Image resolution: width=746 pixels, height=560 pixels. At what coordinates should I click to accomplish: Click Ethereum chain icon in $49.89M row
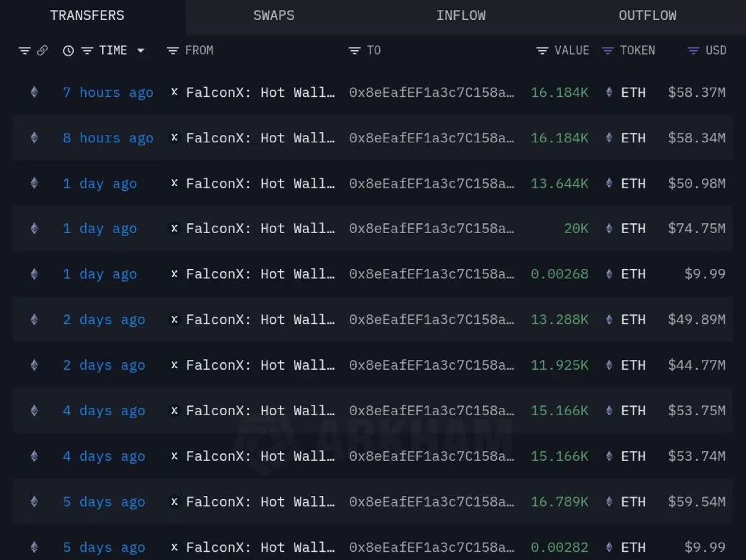point(34,319)
